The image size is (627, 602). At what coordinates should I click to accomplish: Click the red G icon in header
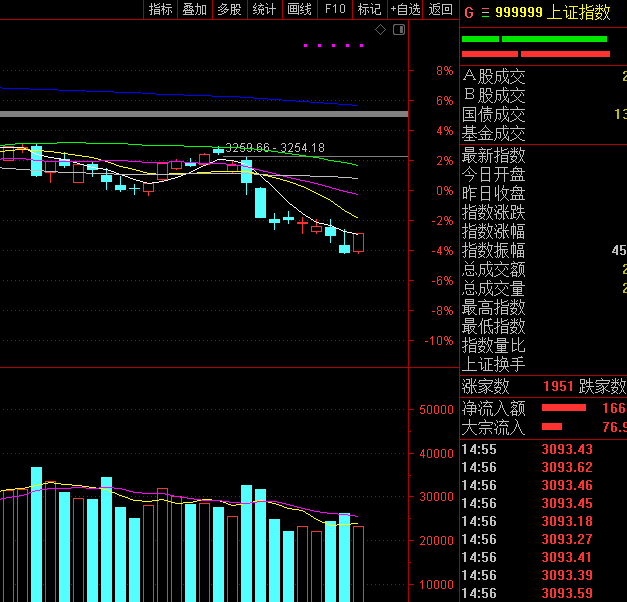(x=469, y=13)
